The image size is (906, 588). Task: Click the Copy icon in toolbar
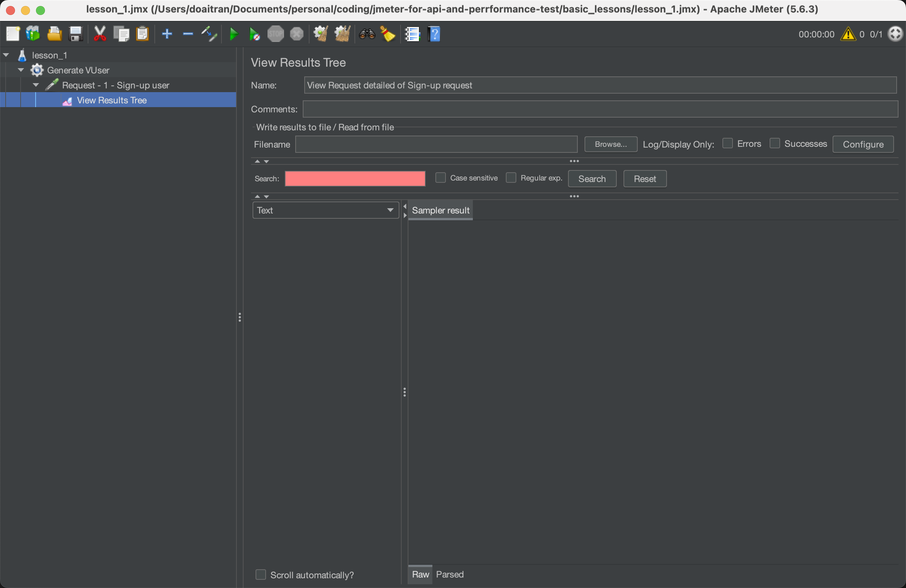pyautogui.click(x=122, y=34)
